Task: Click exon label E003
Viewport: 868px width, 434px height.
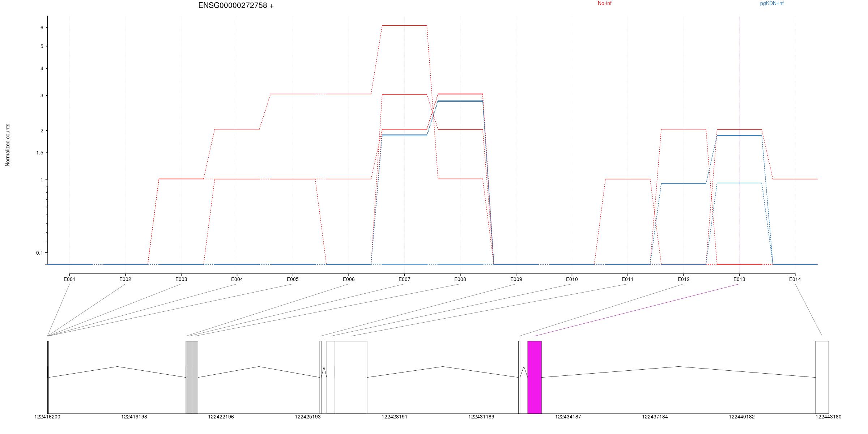Action: pyautogui.click(x=181, y=279)
